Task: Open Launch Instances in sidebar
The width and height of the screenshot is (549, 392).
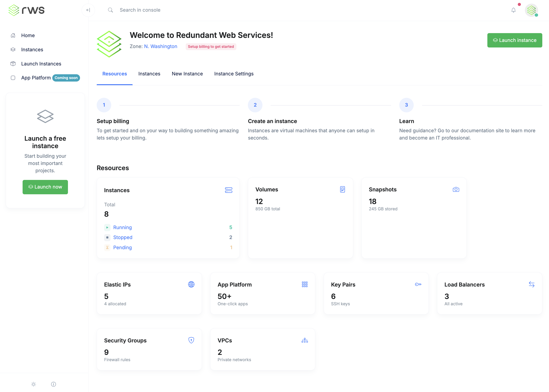Action: click(x=41, y=64)
